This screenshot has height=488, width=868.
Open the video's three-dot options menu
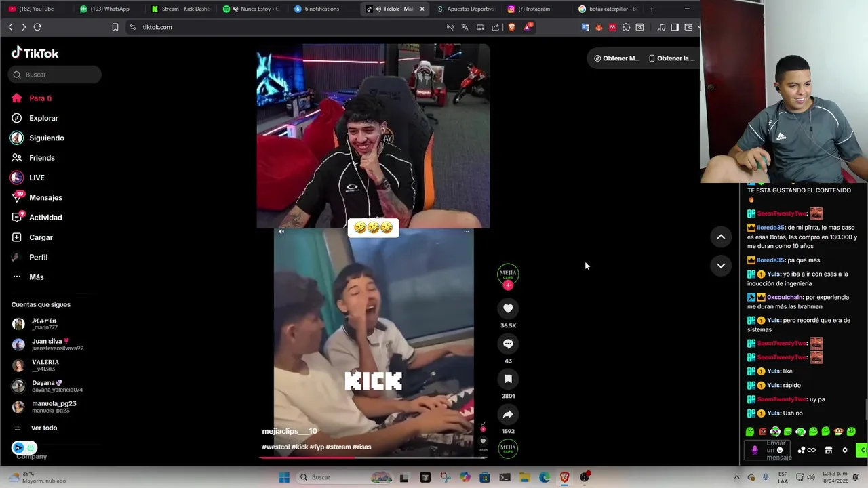[x=466, y=232]
